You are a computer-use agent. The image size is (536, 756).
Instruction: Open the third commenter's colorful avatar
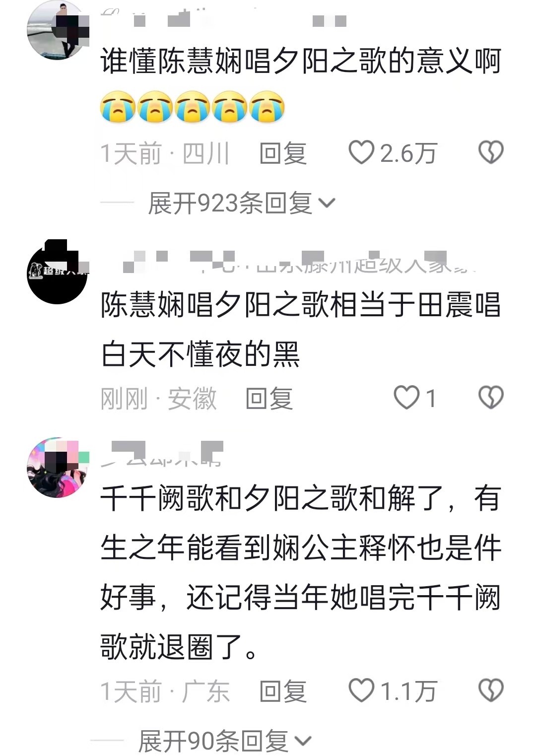click(x=57, y=467)
